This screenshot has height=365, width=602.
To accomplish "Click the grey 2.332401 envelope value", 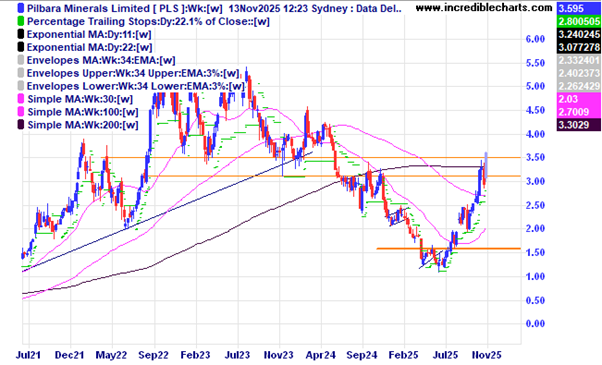I will pos(579,60).
